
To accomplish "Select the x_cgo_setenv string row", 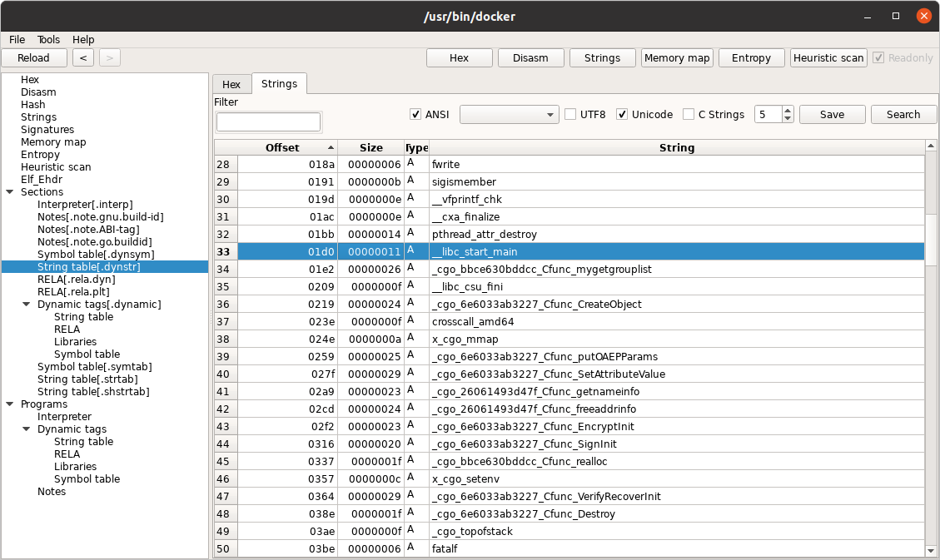I will point(569,479).
